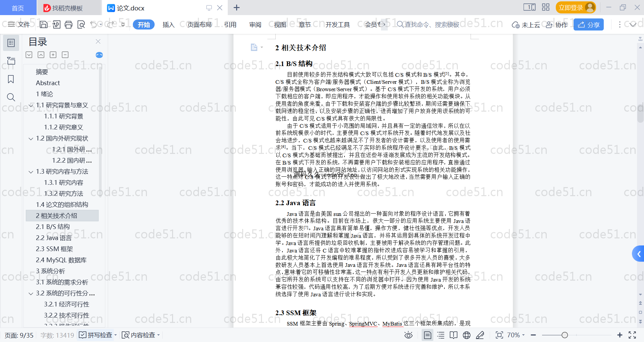The height and width of the screenshot is (342, 644).
Task: Select the 引用 ribbon tab
Action: 230,24
